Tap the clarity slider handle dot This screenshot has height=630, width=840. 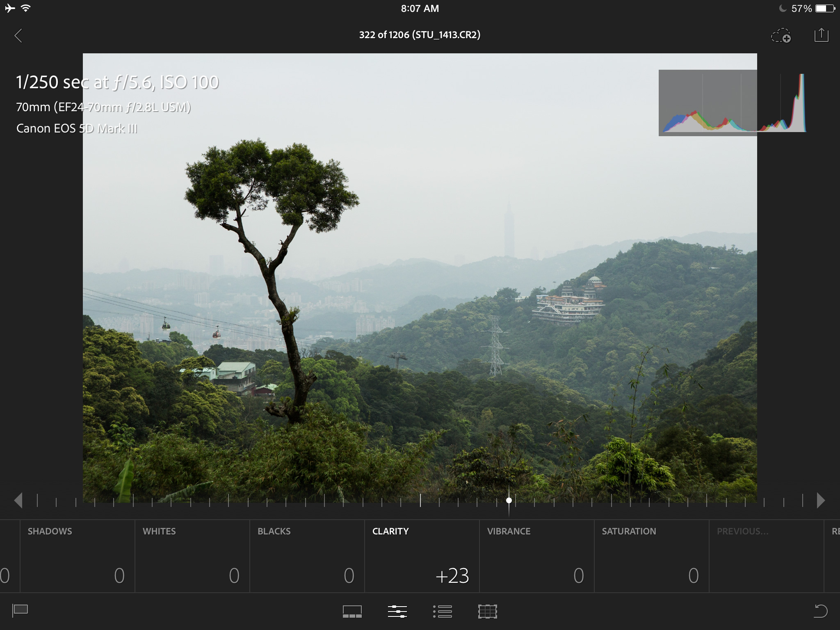pyautogui.click(x=509, y=500)
